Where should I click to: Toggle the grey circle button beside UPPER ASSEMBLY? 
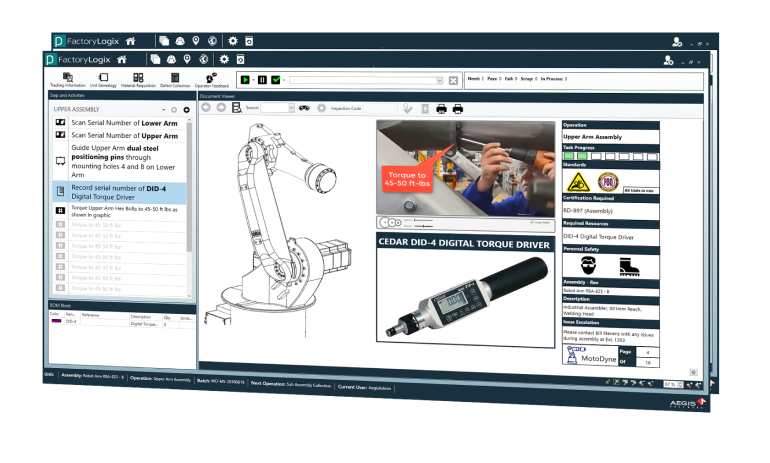pyautogui.click(x=174, y=109)
